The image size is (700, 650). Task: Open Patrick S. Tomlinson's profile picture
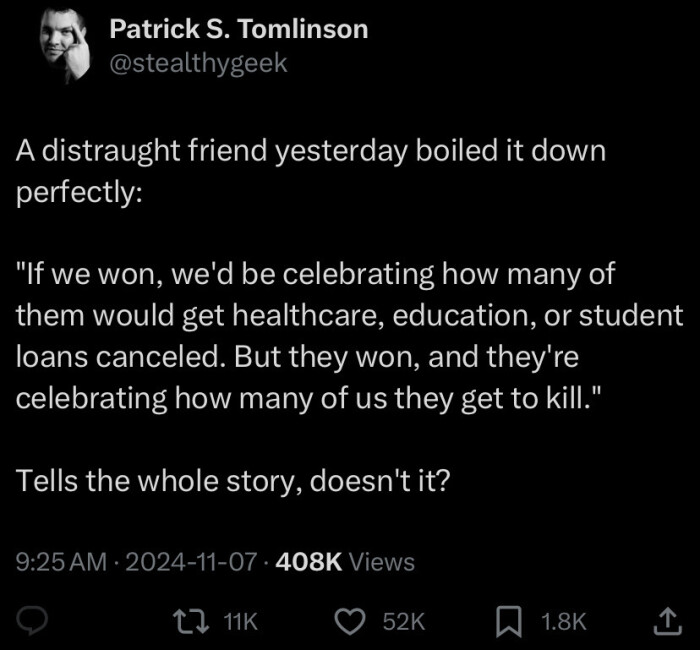(x=66, y=46)
